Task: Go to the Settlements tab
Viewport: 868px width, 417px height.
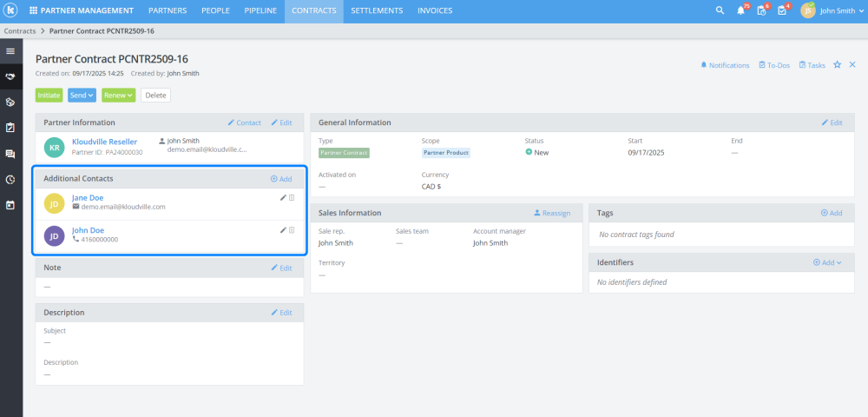Action: tap(377, 10)
